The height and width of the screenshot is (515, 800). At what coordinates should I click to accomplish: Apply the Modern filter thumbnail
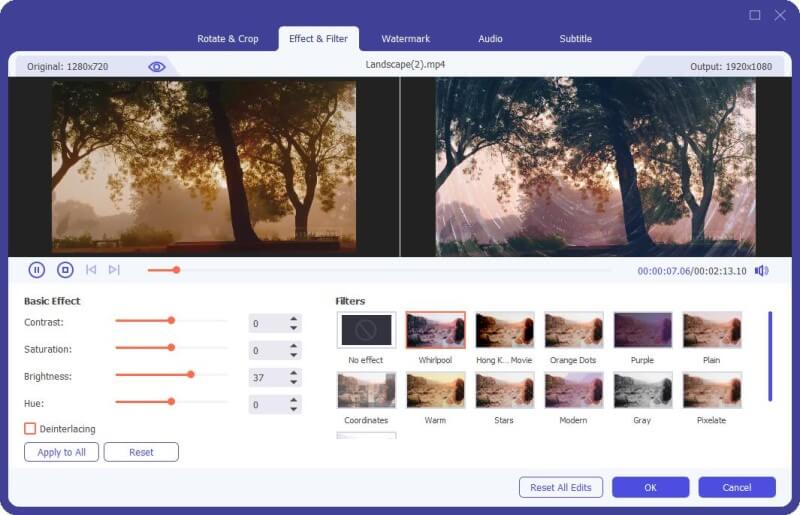pos(573,390)
